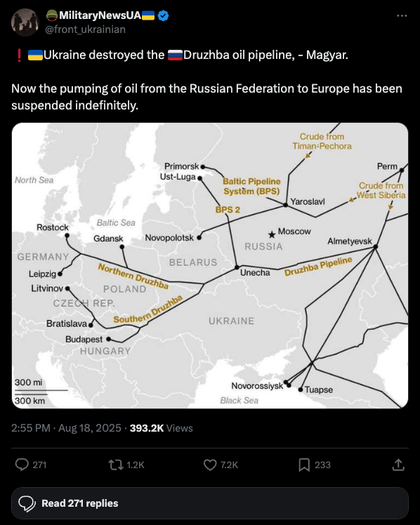Click the repost arrows icon

point(116,465)
